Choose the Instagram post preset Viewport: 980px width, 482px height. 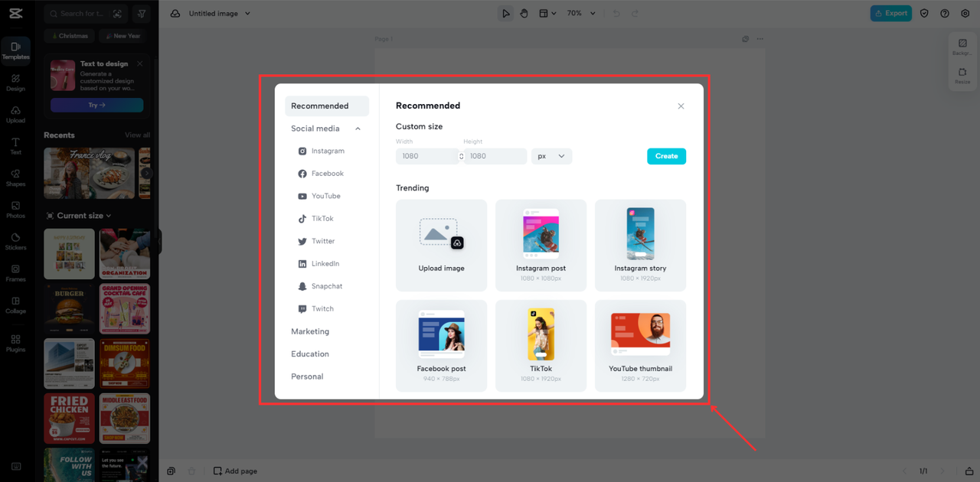(541, 246)
